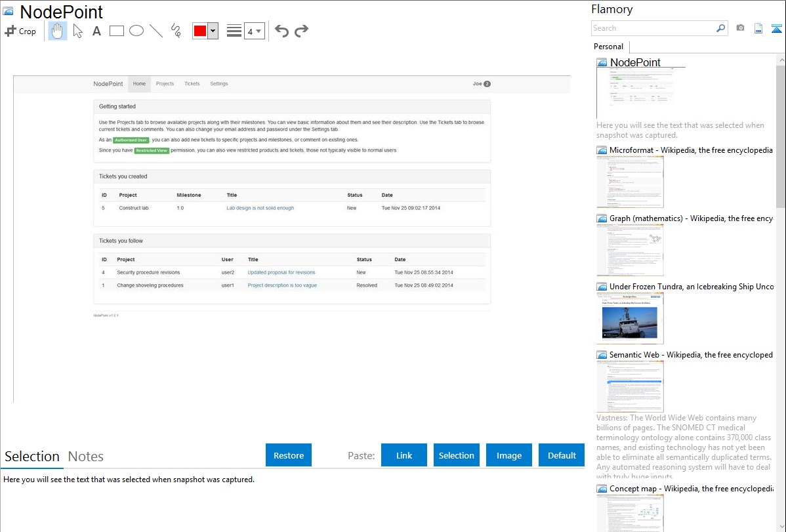
Task: Activate the hand pan tool
Action: (x=58, y=31)
